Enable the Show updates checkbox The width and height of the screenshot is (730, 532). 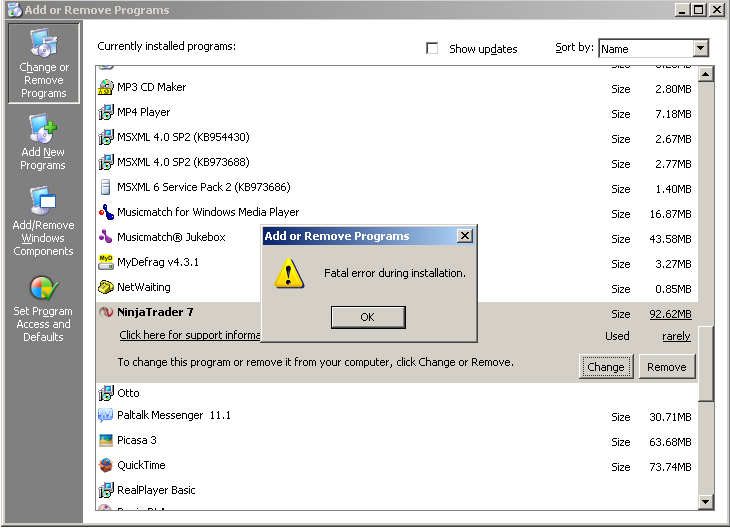coord(432,49)
